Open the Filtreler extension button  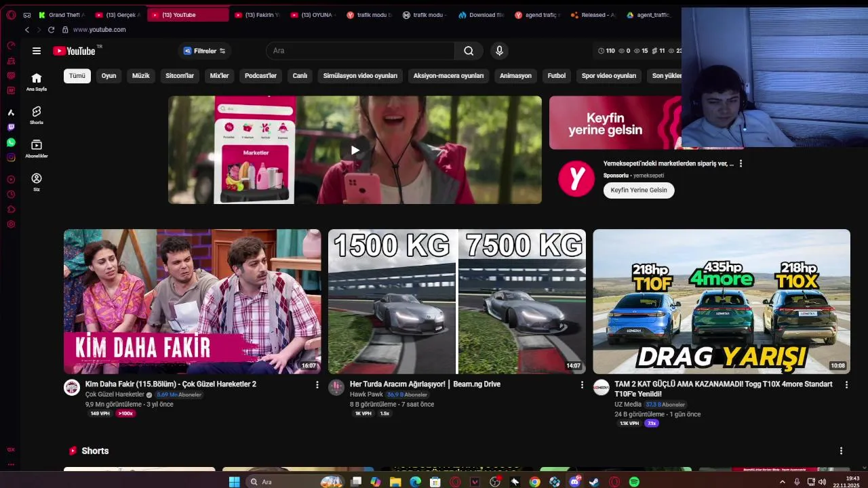click(205, 51)
